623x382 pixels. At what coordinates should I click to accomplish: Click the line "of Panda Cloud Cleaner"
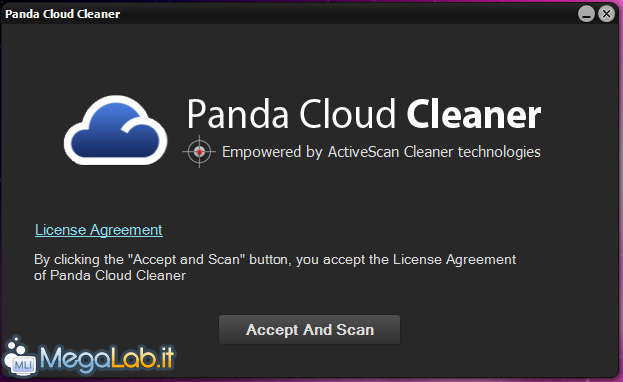click(110, 275)
